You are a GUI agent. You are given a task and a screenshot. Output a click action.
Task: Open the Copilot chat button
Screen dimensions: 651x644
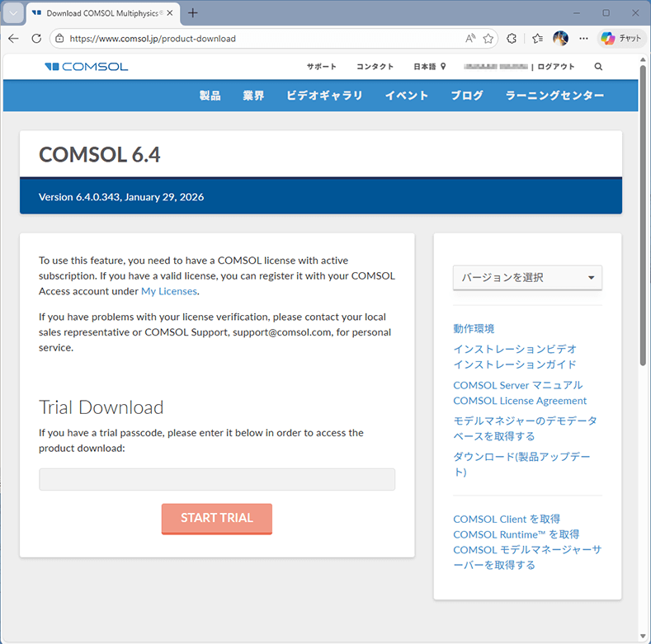coord(621,39)
